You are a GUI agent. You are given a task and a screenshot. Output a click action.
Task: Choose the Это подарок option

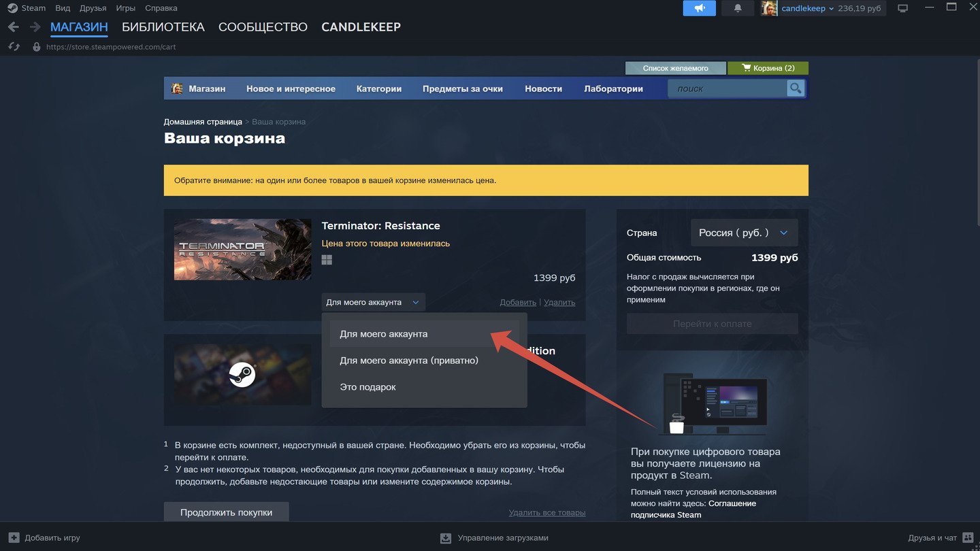[425, 387]
